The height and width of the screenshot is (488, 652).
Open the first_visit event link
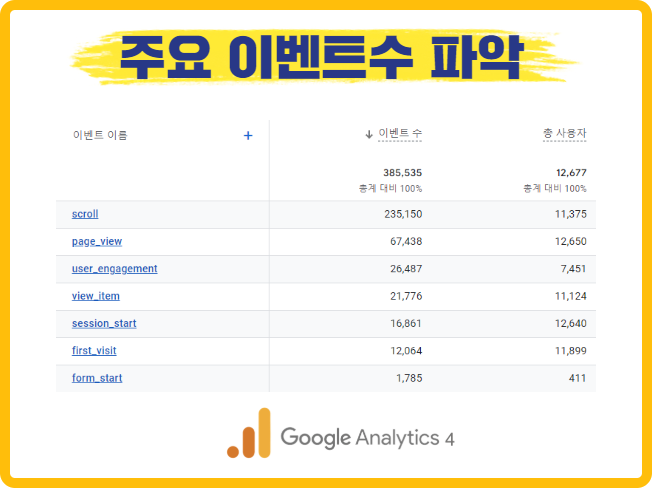point(94,351)
